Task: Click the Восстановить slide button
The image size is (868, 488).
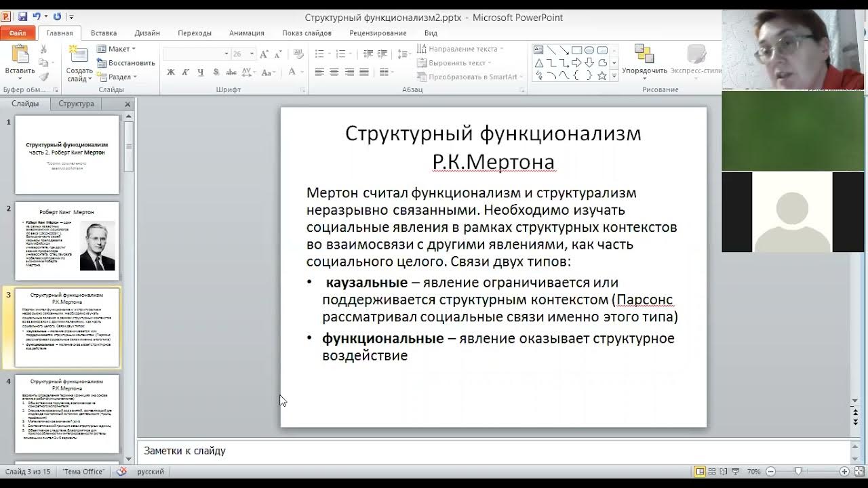Action: (126, 63)
